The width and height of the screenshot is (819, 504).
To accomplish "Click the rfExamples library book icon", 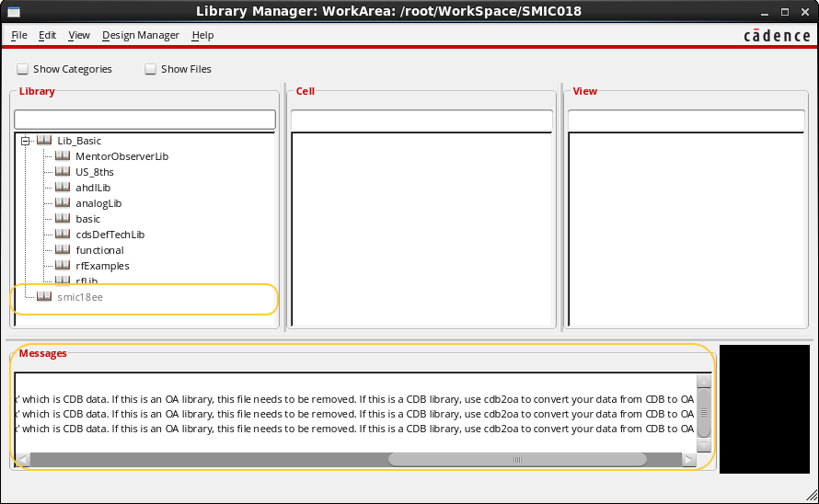I will click(63, 266).
